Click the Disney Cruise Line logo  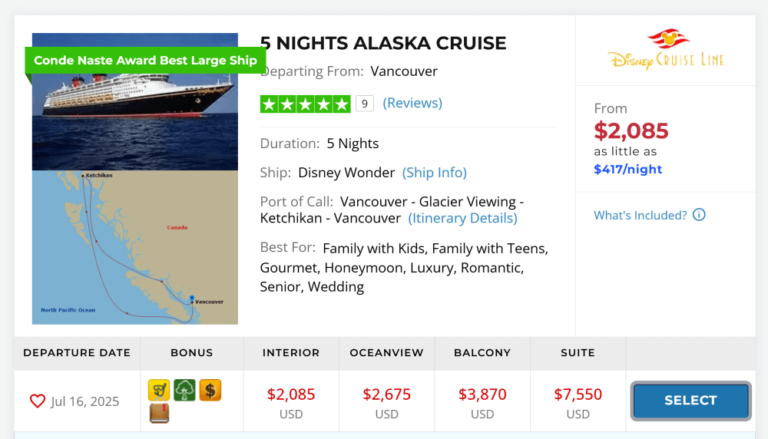pyautogui.click(x=665, y=50)
